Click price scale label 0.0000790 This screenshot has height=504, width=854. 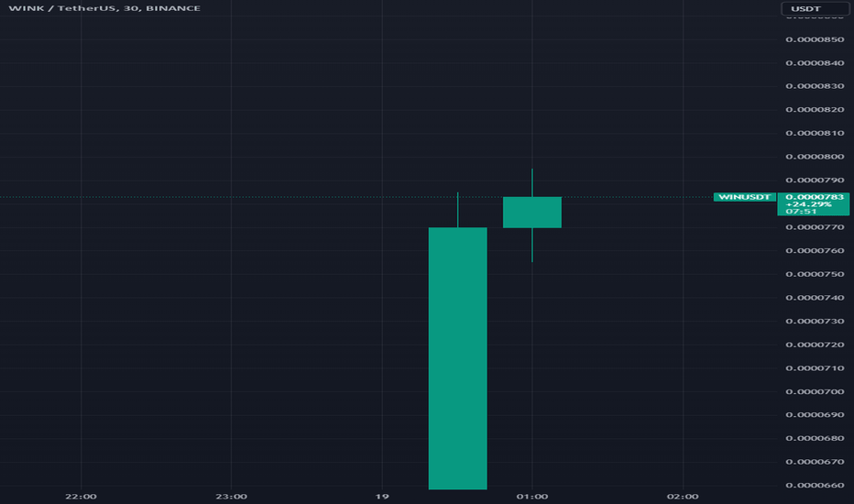815,180
